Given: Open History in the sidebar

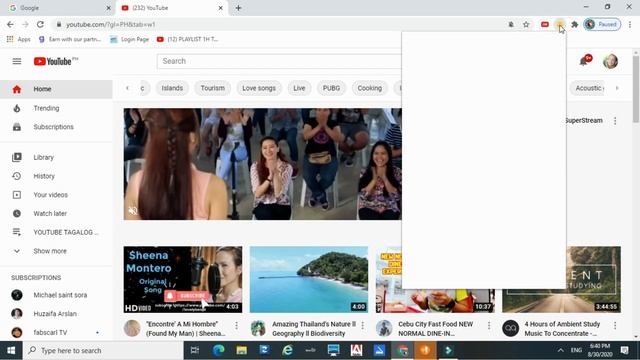Looking at the screenshot, I should [56, 176].
